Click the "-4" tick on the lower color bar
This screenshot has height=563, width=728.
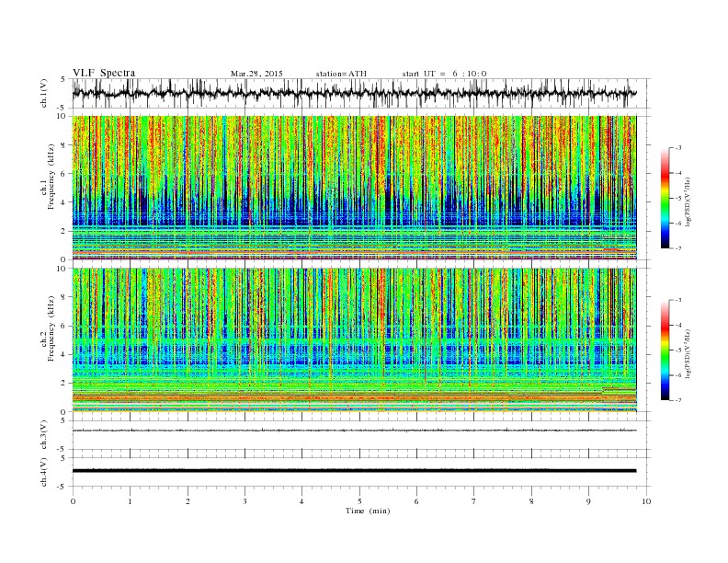[677, 325]
